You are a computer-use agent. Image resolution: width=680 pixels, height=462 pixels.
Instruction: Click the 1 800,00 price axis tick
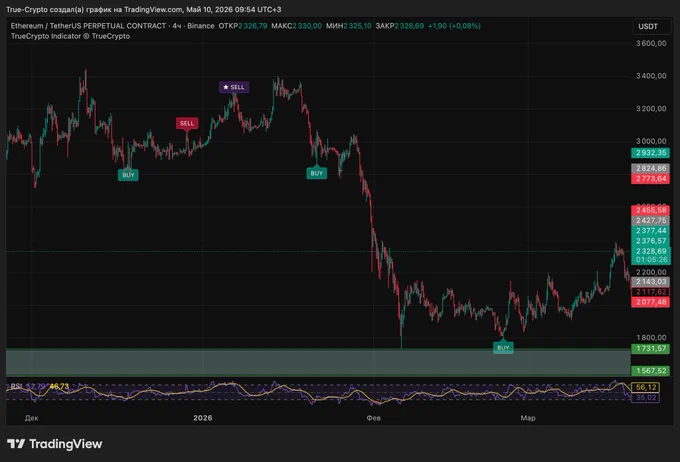pos(651,337)
